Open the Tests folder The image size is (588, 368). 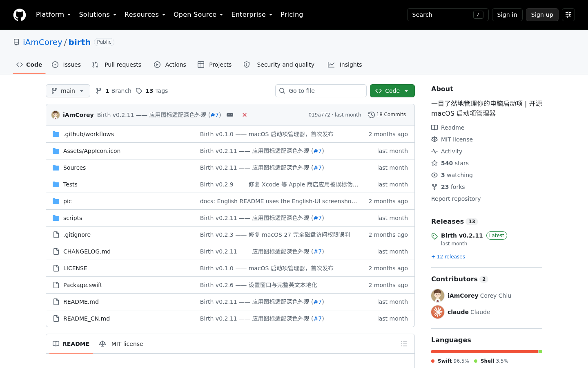pyautogui.click(x=70, y=184)
